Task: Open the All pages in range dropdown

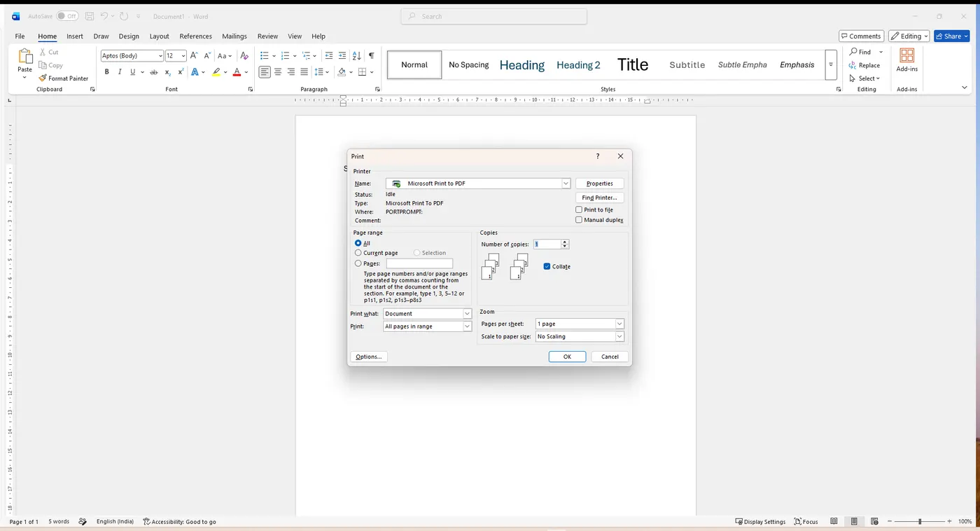Action: coord(467,326)
